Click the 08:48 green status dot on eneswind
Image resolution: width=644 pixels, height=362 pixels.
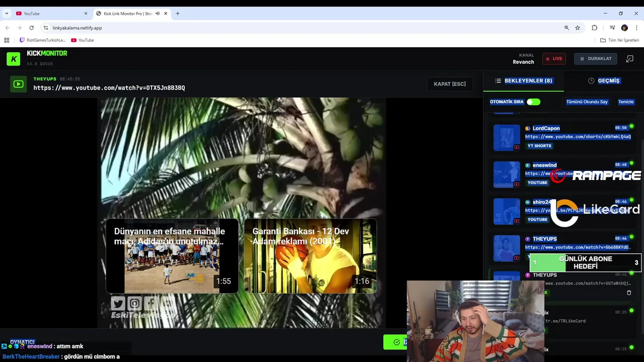631,163
